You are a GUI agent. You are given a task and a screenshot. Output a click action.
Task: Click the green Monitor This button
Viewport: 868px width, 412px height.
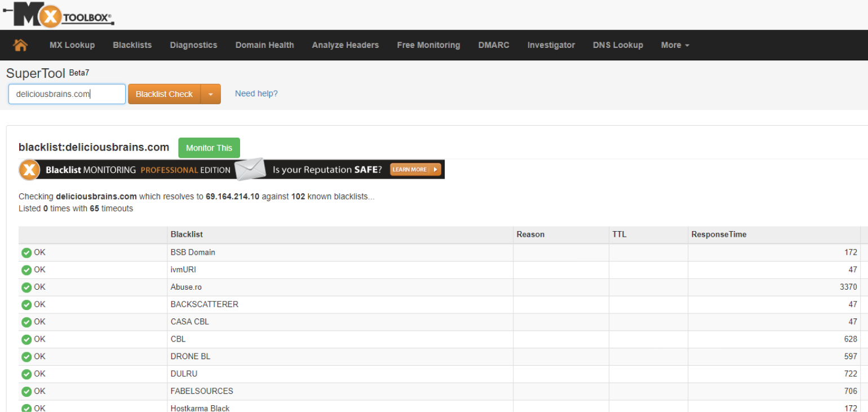[209, 148]
